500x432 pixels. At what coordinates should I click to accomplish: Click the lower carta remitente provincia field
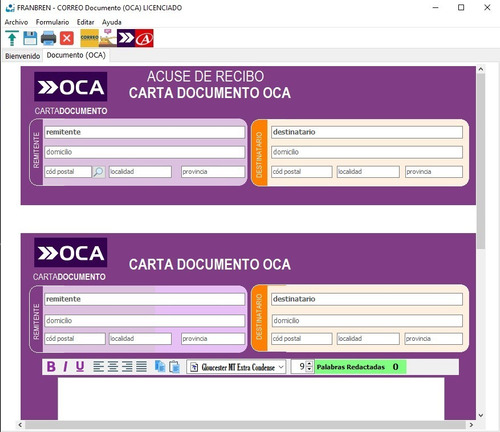213,339
